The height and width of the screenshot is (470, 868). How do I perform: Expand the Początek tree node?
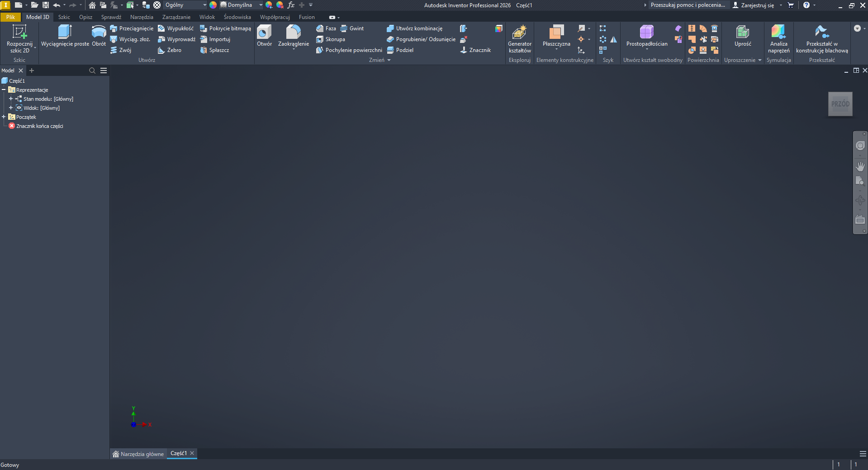point(4,117)
